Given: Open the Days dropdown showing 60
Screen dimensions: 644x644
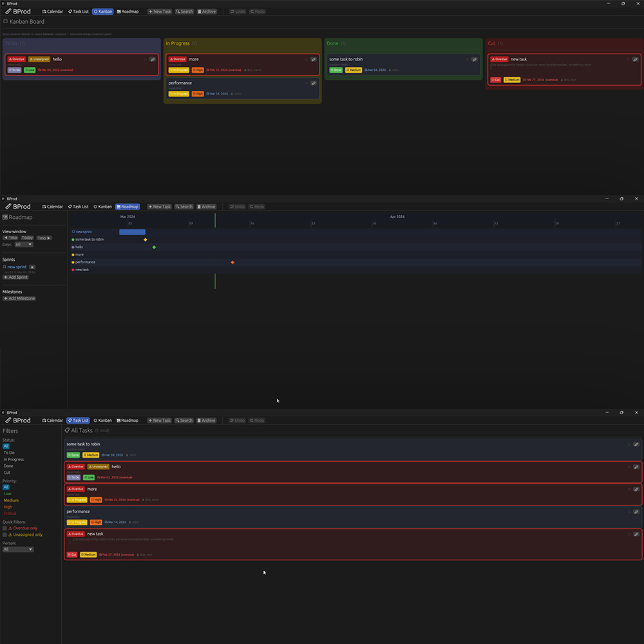Looking at the screenshot, I should (23, 244).
